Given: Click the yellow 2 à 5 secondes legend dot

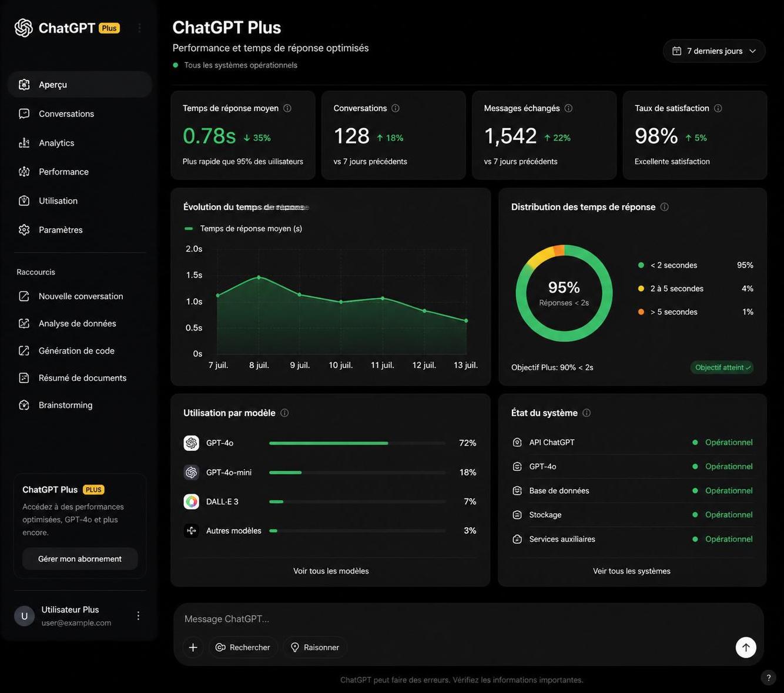Looking at the screenshot, I should (641, 289).
